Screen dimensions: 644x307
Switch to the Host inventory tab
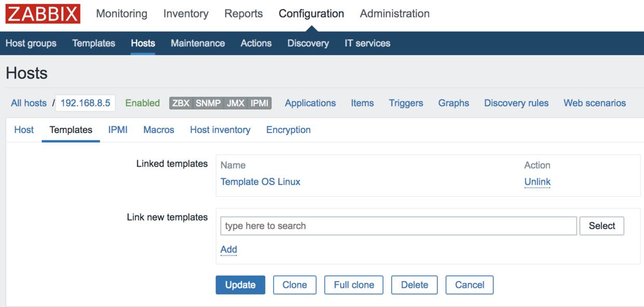pyautogui.click(x=220, y=130)
